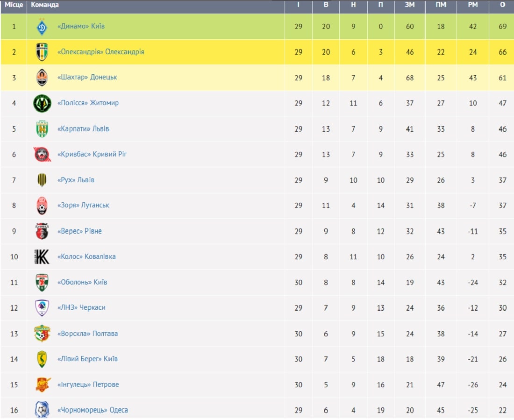Click the РМ goal difference header
Viewport: 514px width, 420px height.
tap(473, 5)
